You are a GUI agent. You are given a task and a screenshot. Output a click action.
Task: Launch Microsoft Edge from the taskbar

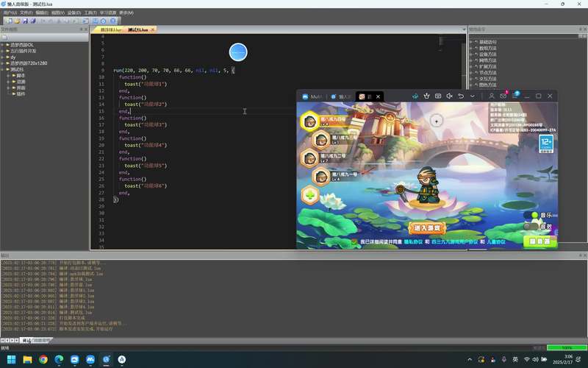coord(59,359)
